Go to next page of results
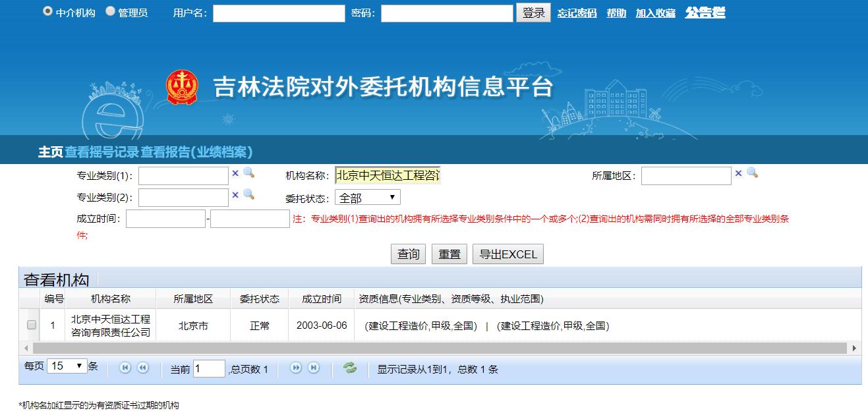The height and width of the screenshot is (419, 868). click(296, 368)
